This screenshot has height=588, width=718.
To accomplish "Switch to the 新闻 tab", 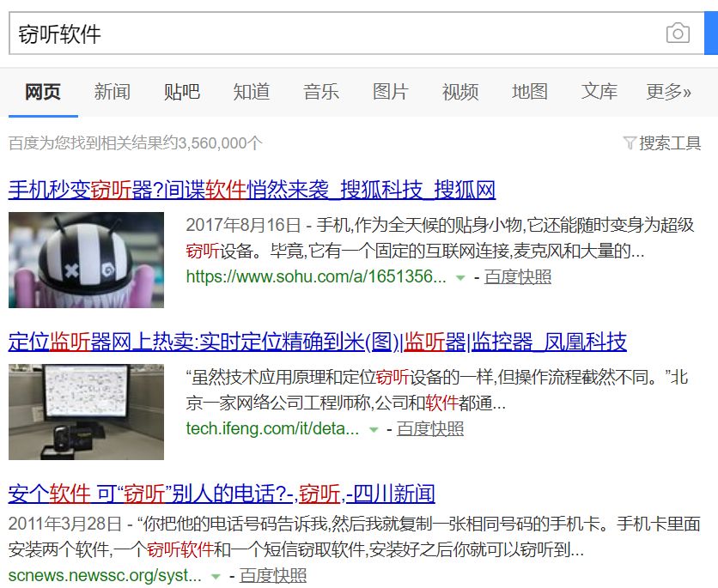I will [113, 92].
